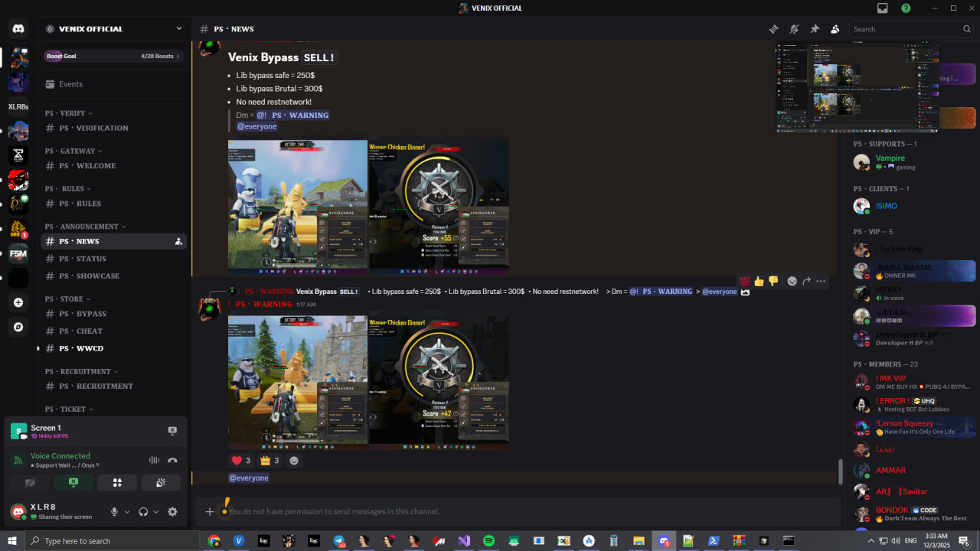Toggle the crown reaction with count 3

pyautogui.click(x=270, y=461)
